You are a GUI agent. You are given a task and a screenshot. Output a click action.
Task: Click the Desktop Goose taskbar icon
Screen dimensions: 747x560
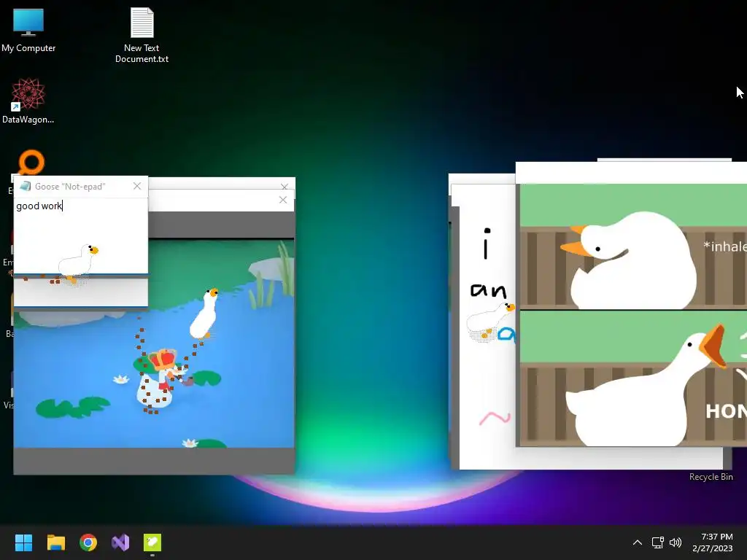click(x=152, y=542)
